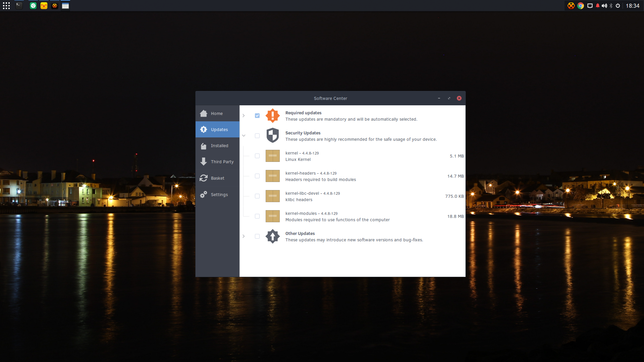Open the applications grid launcher
This screenshot has width=644, height=362.
click(6, 6)
